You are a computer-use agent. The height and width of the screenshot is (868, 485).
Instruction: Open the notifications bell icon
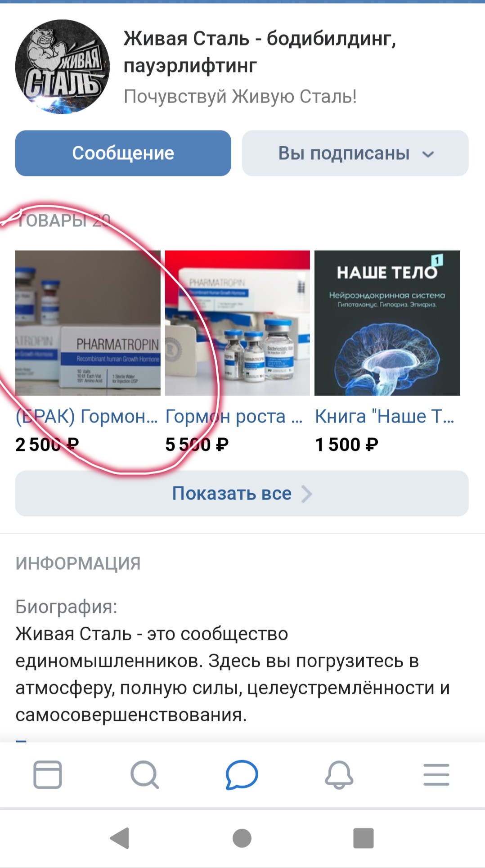tap(339, 774)
